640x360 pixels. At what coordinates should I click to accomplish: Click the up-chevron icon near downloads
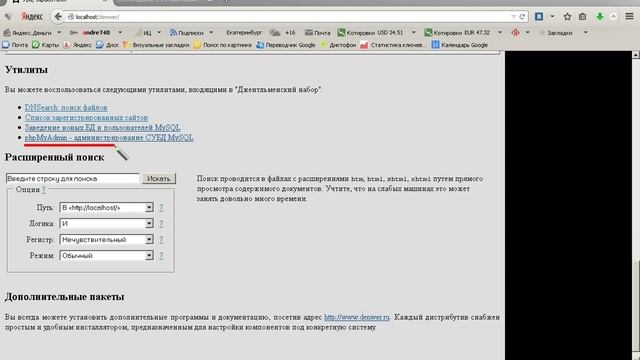pos(613,17)
